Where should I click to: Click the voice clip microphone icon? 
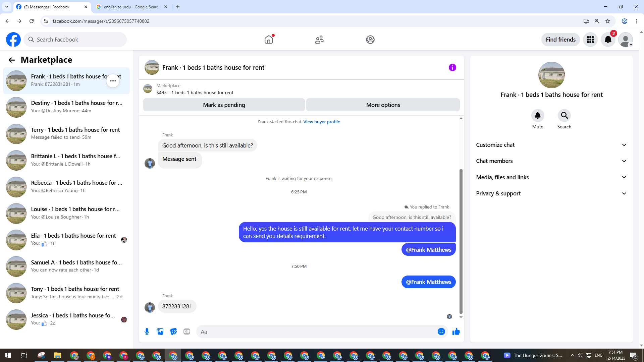tap(147, 331)
